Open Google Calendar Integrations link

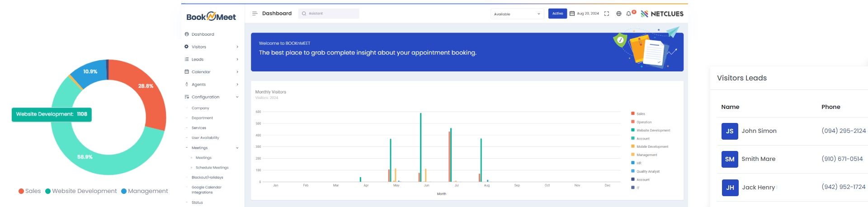206,190
